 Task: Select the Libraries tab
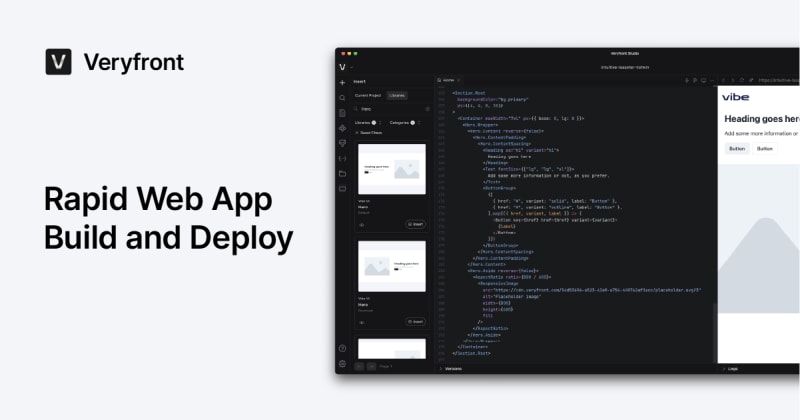[397, 95]
